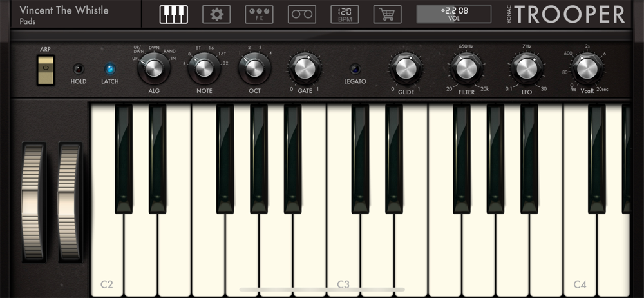Toggle the LEGATO button
This screenshot has width=644, height=298.
tap(355, 69)
